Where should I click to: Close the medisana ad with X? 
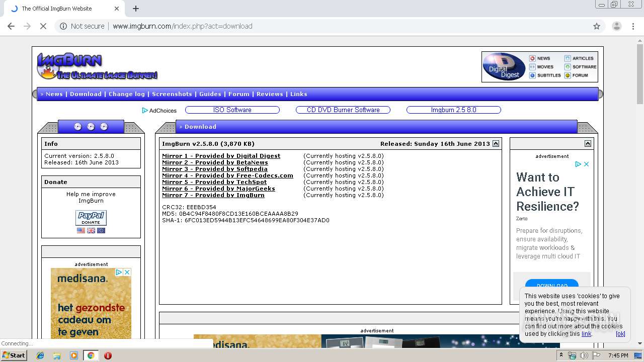point(127,272)
